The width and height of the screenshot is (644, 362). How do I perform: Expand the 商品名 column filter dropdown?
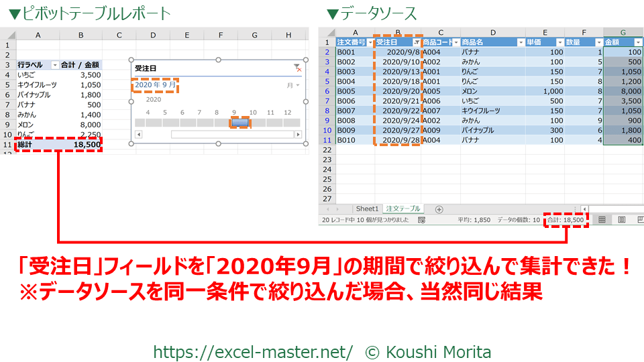pyautogui.click(x=521, y=42)
